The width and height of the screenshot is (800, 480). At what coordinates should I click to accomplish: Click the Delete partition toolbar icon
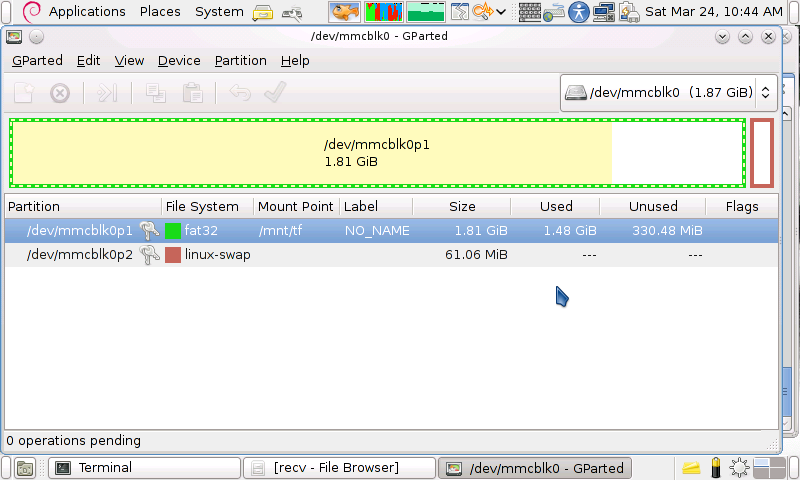tap(60, 93)
